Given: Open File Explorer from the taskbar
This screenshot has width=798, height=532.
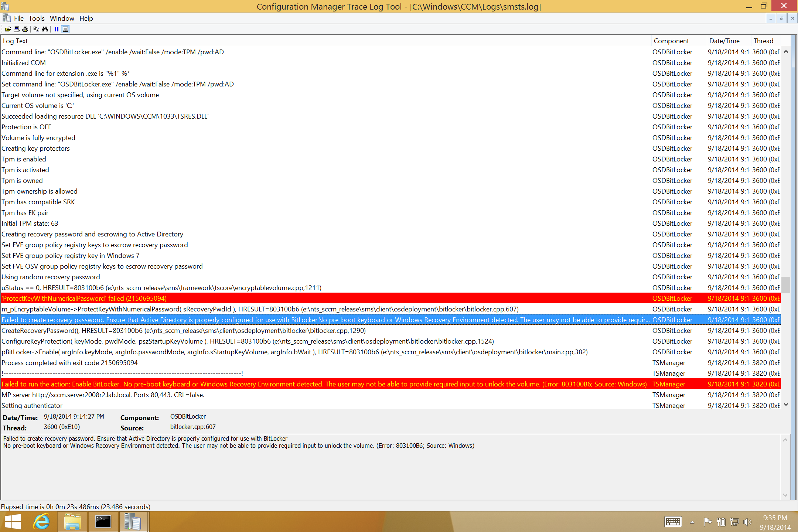Looking at the screenshot, I should (72, 522).
